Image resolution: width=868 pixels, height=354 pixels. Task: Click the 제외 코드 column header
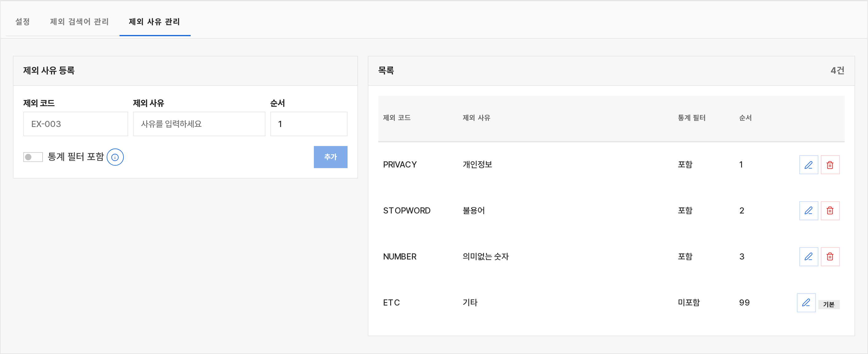point(397,118)
